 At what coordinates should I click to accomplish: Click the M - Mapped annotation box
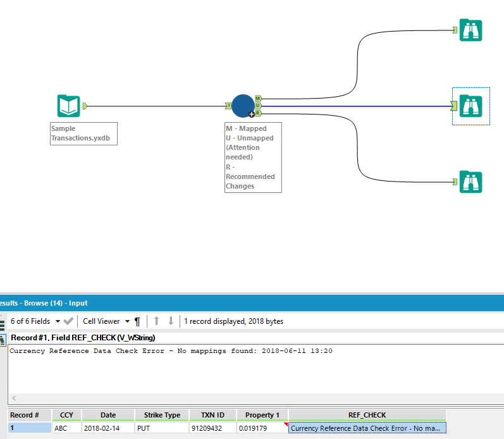tap(253, 158)
